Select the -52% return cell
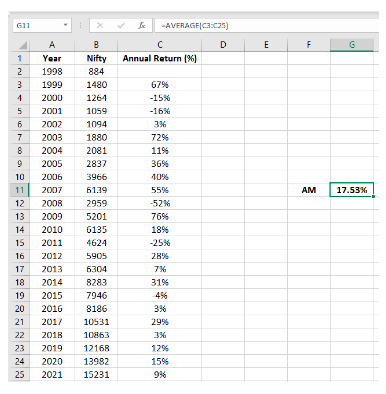Viewport: 386px width, 394px height. click(x=160, y=203)
